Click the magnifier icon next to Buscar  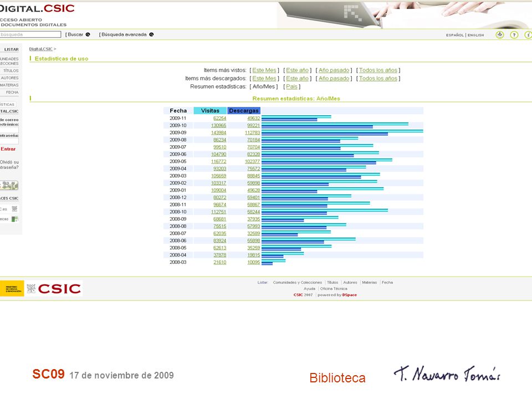pyautogui.click(x=88, y=34)
